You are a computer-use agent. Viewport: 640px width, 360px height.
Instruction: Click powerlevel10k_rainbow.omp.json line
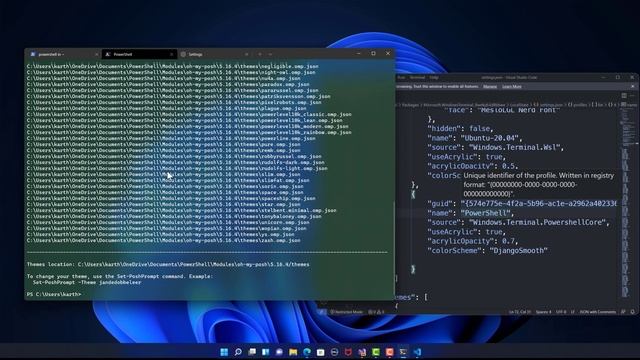click(x=189, y=132)
